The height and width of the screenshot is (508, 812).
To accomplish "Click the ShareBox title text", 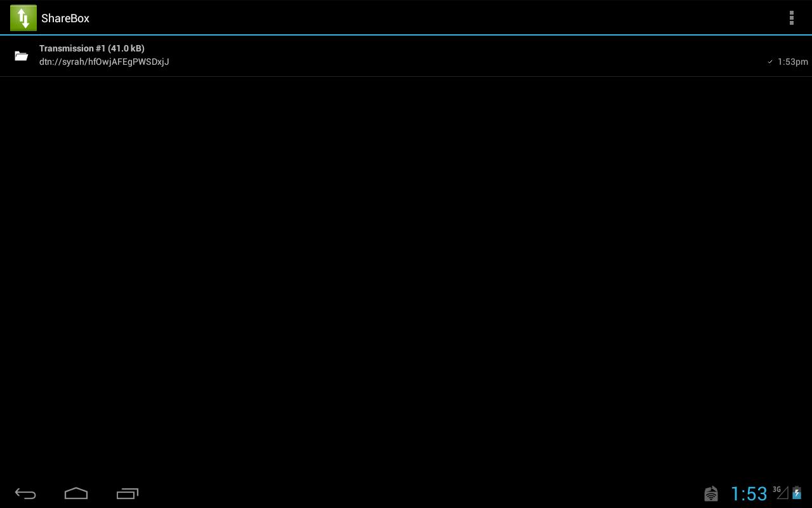I will (65, 18).
